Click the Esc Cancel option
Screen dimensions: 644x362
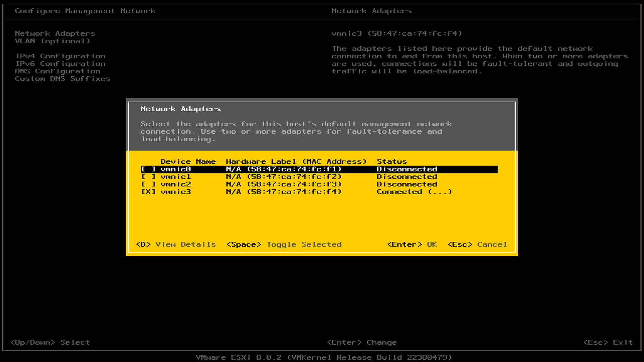pos(477,244)
